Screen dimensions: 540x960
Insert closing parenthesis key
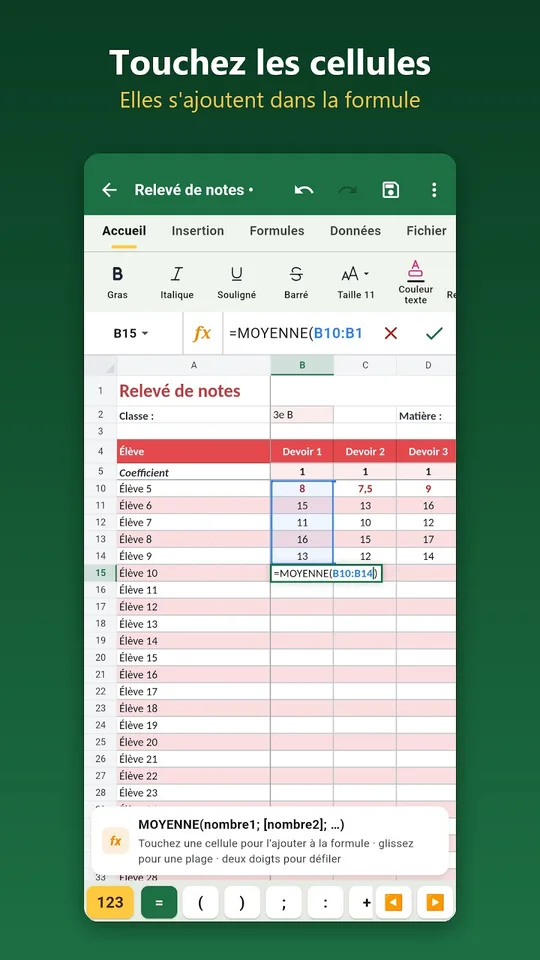(242, 902)
